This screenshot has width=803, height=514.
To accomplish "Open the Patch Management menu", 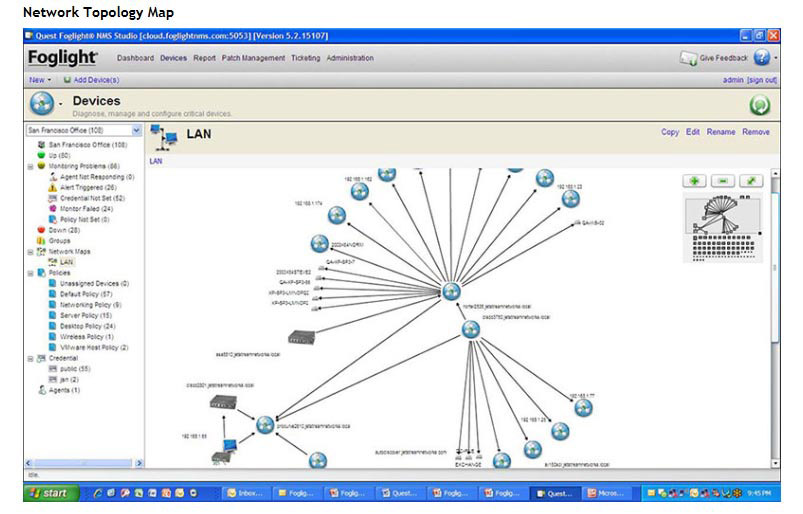I will coord(253,58).
